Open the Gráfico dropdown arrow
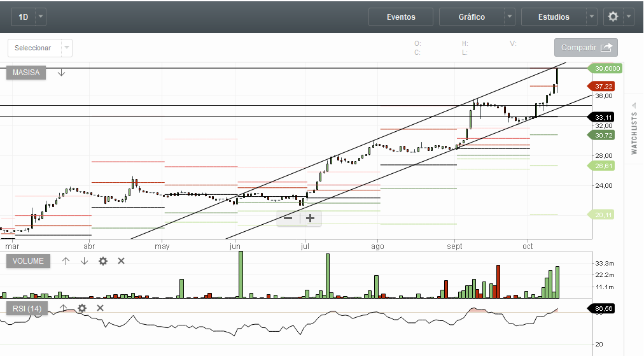The width and height of the screenshot is (644, 356). point(509,17)
